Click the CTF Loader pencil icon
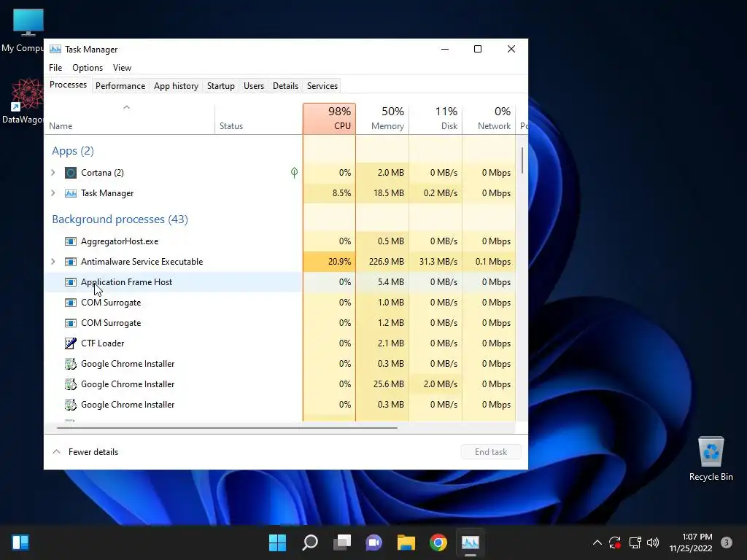 [71, 343]
